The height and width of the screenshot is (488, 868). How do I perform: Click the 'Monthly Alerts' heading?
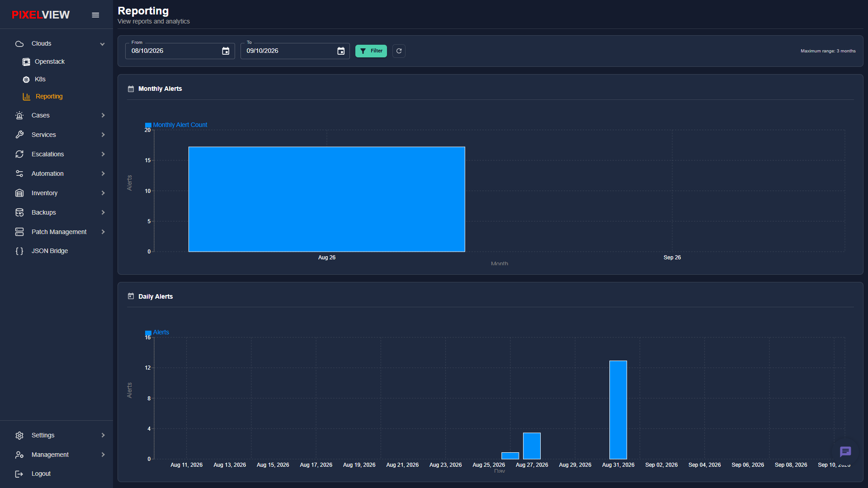pos(160,89)
